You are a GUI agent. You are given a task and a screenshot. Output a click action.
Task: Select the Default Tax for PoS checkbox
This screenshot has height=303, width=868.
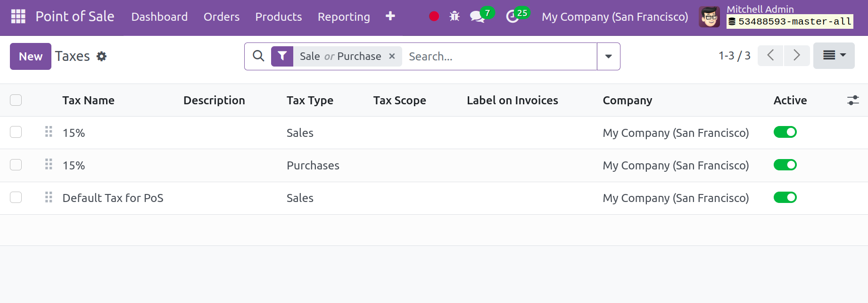click(16, 197)
